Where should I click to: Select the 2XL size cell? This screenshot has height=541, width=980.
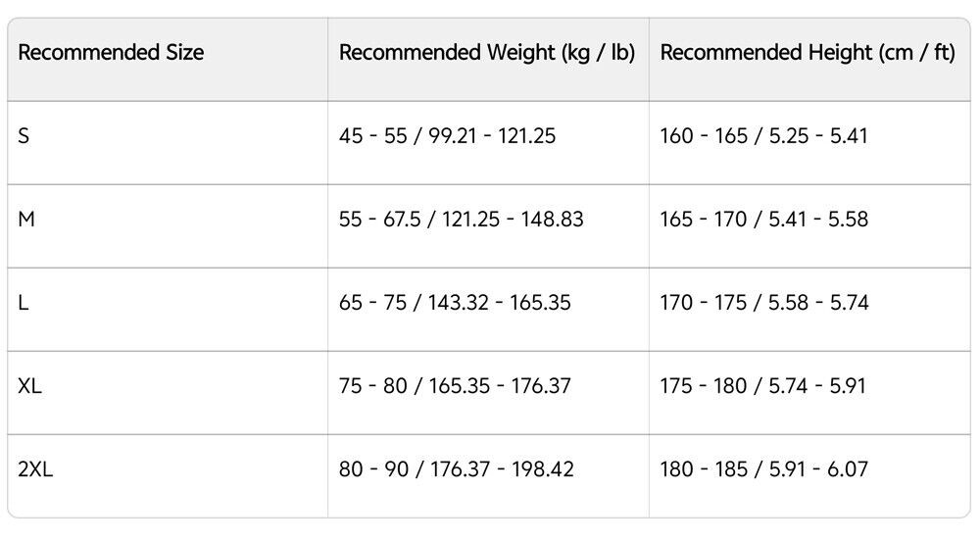click(36, 469)
